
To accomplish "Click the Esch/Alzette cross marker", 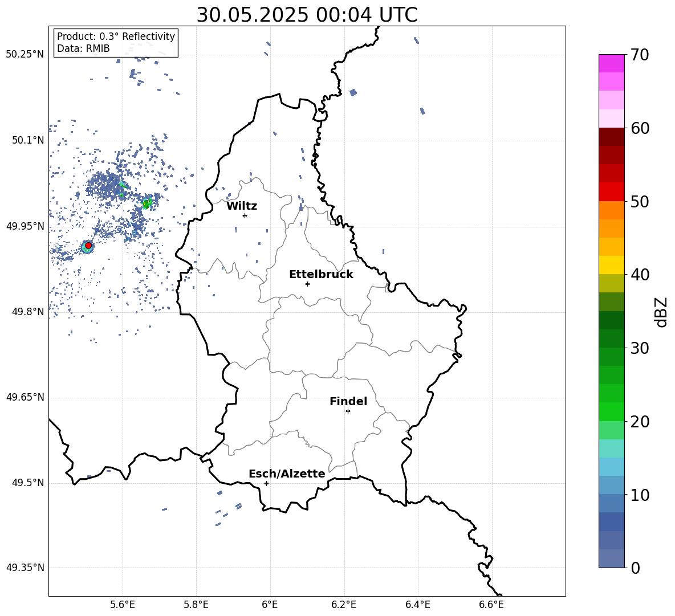I will tap(266, 483).
